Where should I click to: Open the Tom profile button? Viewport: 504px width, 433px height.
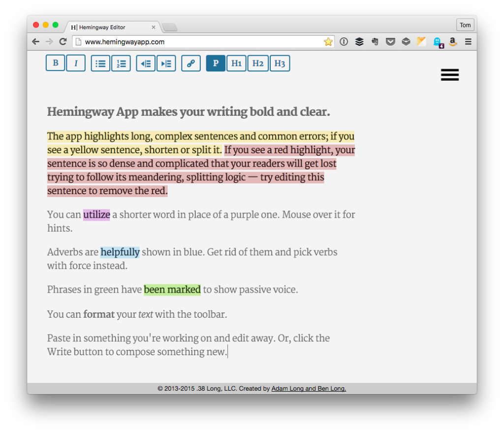pos(465,25)
